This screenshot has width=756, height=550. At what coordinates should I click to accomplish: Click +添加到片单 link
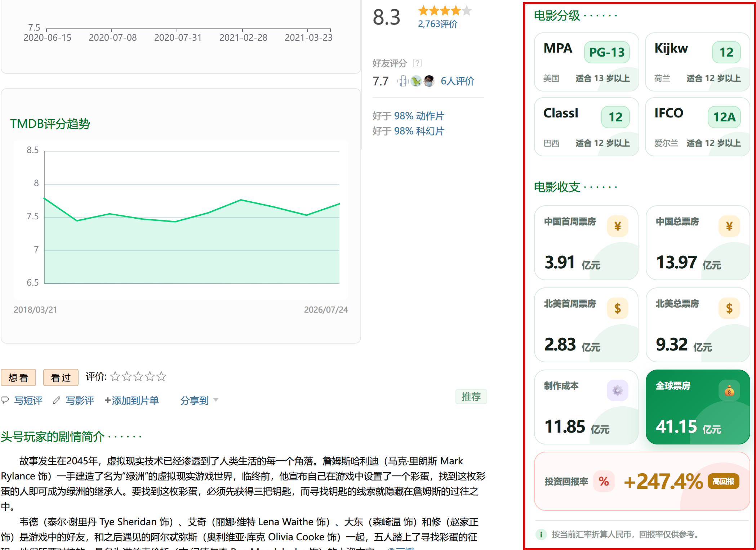coord(132,400)
